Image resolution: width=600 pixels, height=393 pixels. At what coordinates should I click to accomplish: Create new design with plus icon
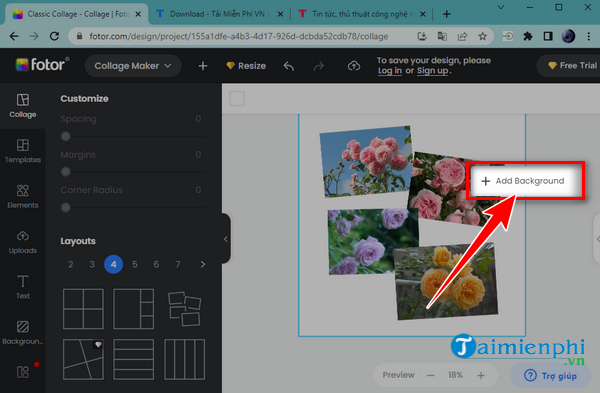click(x=203, y=66)
